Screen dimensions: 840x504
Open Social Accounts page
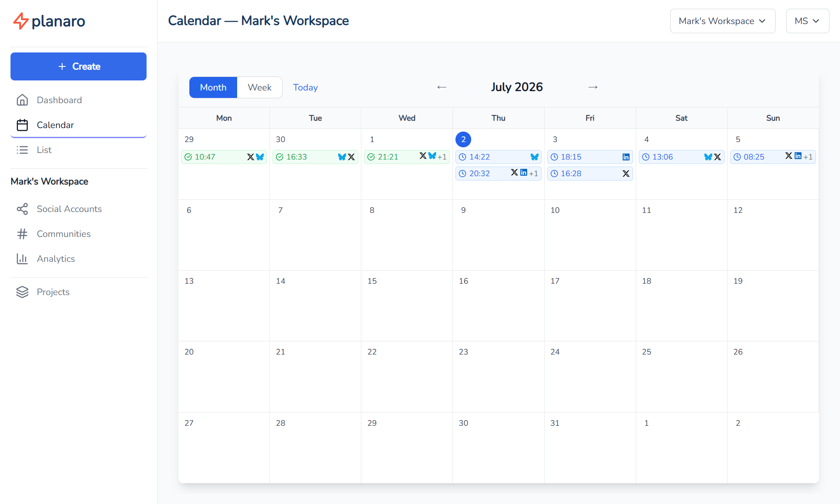78,209
